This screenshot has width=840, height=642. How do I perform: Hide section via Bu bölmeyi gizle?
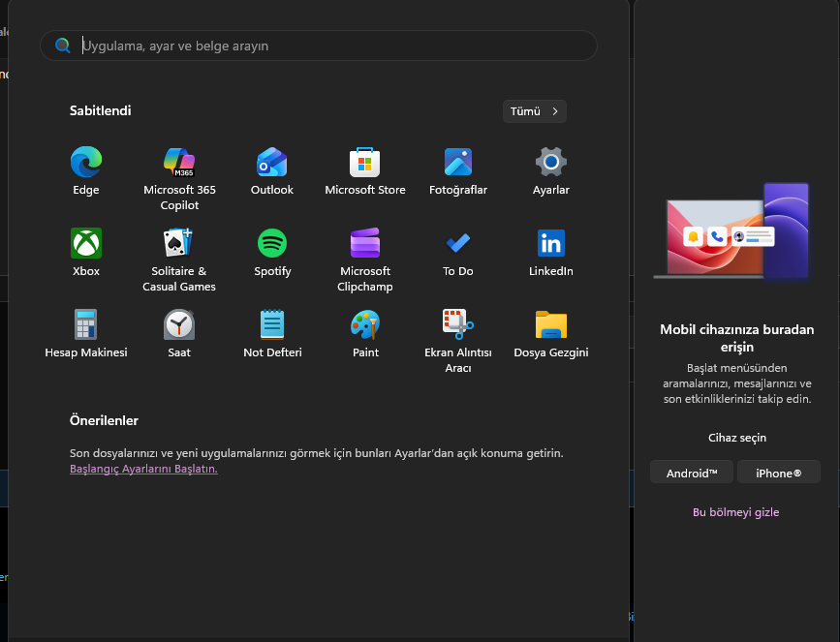coord(736,512)
